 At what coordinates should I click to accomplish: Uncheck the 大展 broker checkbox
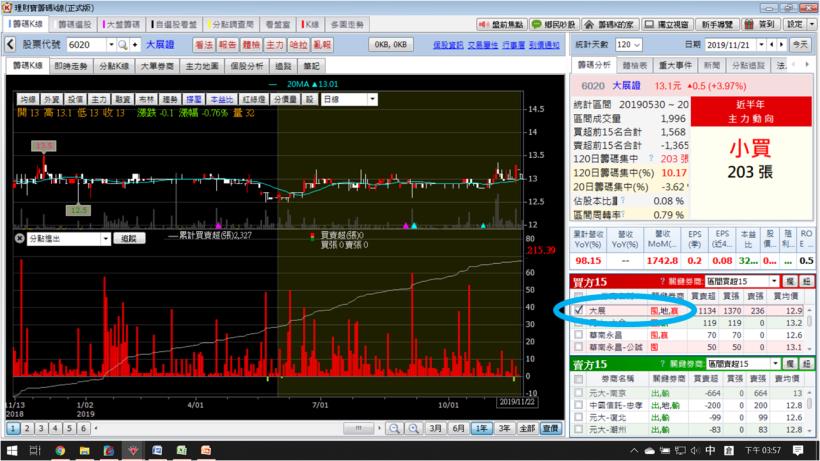[x=579, y=310]
